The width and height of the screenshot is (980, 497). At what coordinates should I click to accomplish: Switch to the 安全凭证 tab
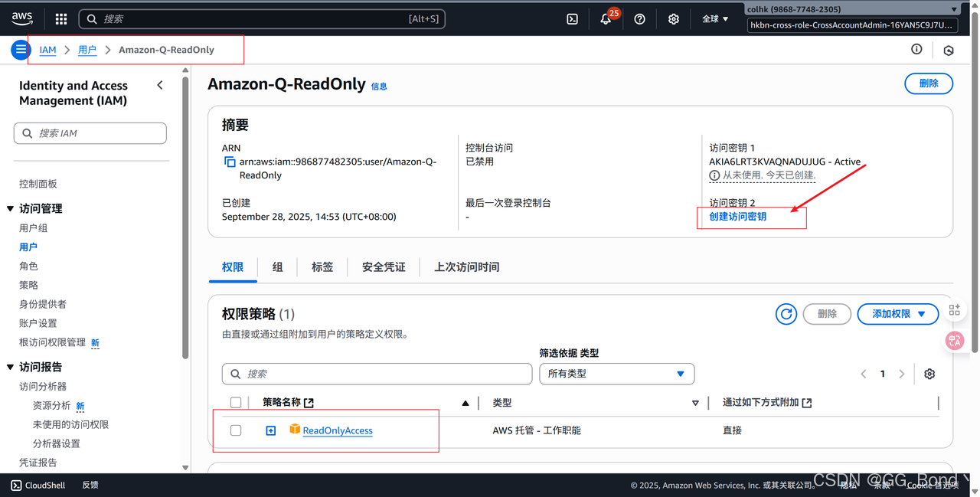(384, 266)
